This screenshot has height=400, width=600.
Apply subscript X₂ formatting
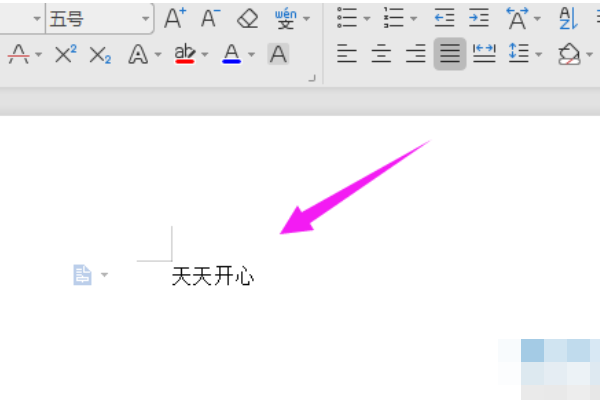coord(100,55)
